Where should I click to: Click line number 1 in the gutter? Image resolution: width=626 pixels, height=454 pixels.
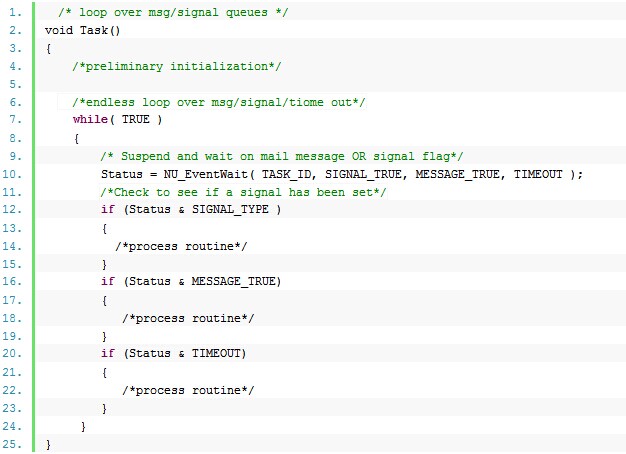[15, 12]
